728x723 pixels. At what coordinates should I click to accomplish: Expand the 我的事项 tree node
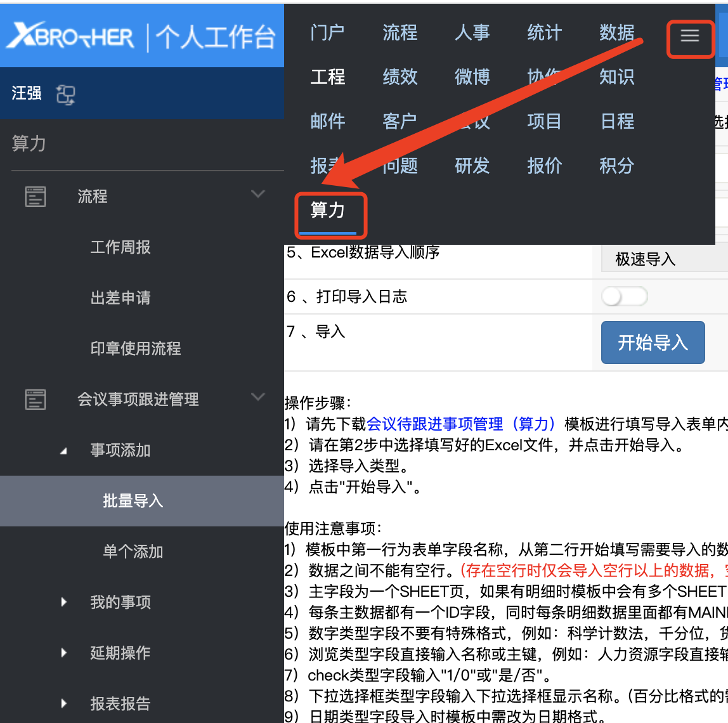point(63,602)
